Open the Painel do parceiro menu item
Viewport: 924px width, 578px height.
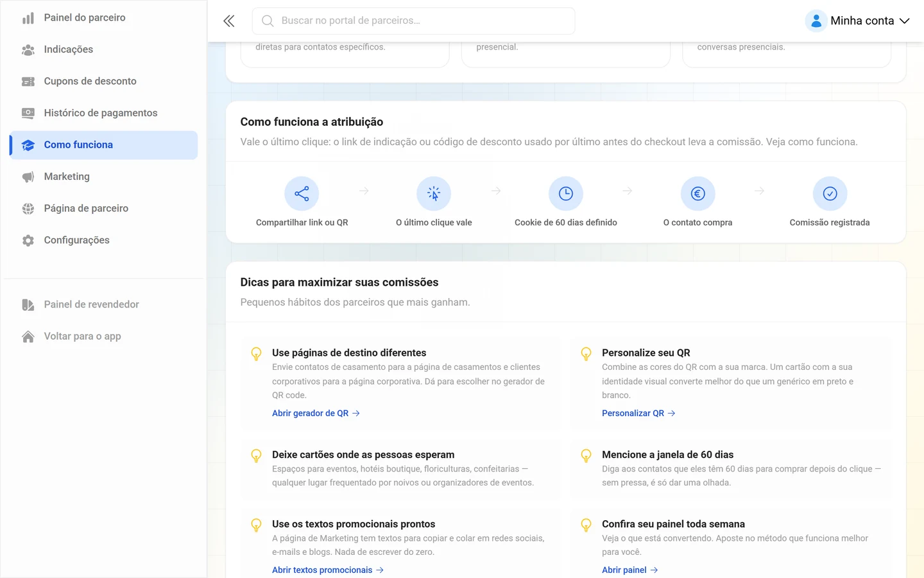104,18
